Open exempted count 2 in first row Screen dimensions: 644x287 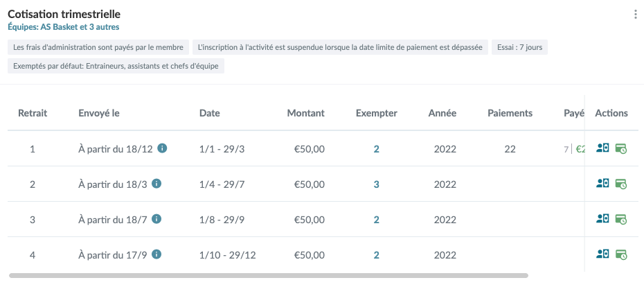click(376, 149)
